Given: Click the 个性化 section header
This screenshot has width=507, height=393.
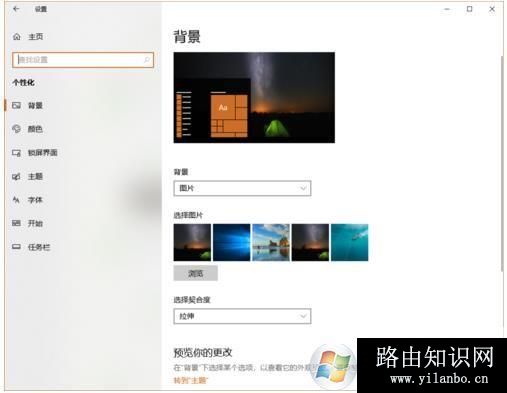Looking at the screenshot, I should [x=23, y=83].
